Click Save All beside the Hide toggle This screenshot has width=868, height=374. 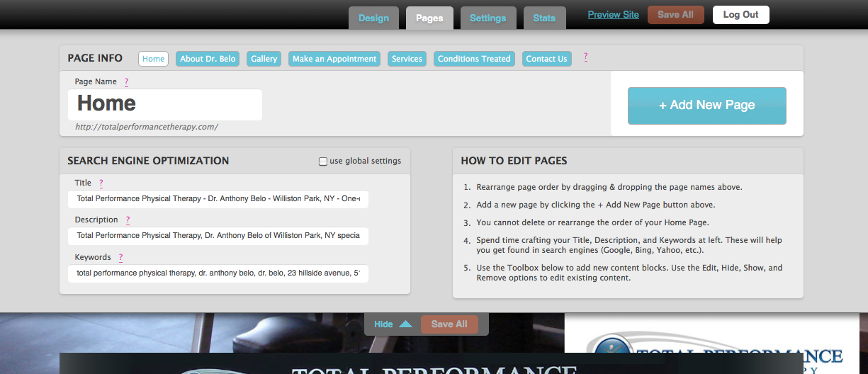click(x=449, y=324)
